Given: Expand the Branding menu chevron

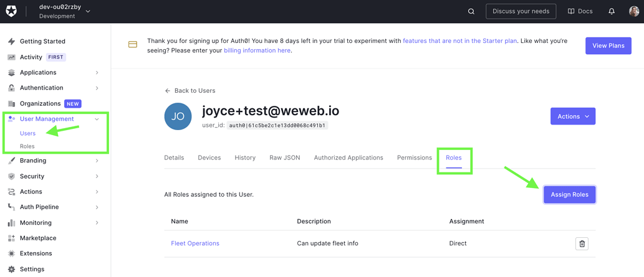Looking at the screenshot, I should tap(97, 161).
